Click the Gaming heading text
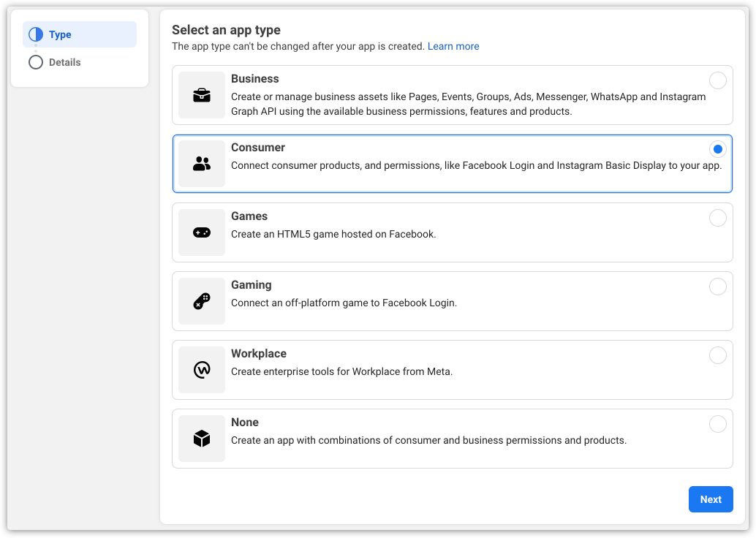The image size is (756, 538). tap(252, 285)
